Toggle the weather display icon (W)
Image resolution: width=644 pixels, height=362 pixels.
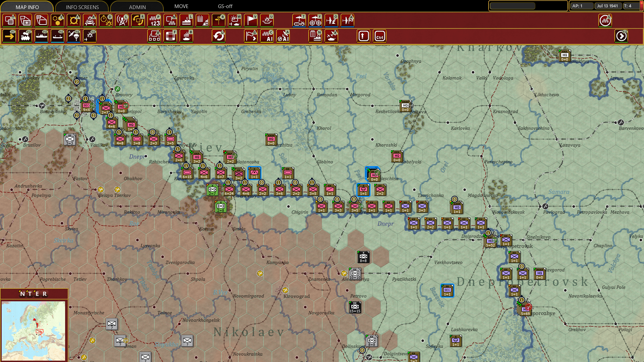(235, 20)
